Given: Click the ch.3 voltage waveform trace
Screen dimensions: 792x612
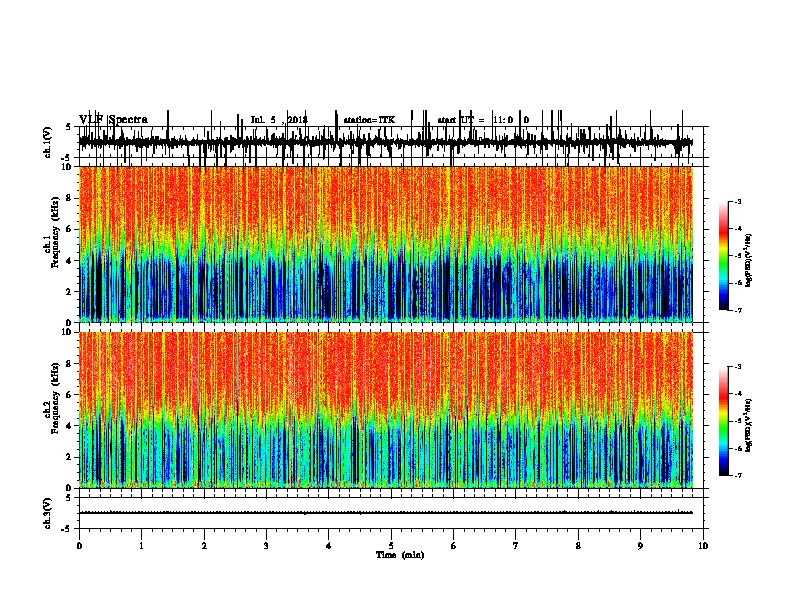Looking at the screenshot, I should 386,513.
